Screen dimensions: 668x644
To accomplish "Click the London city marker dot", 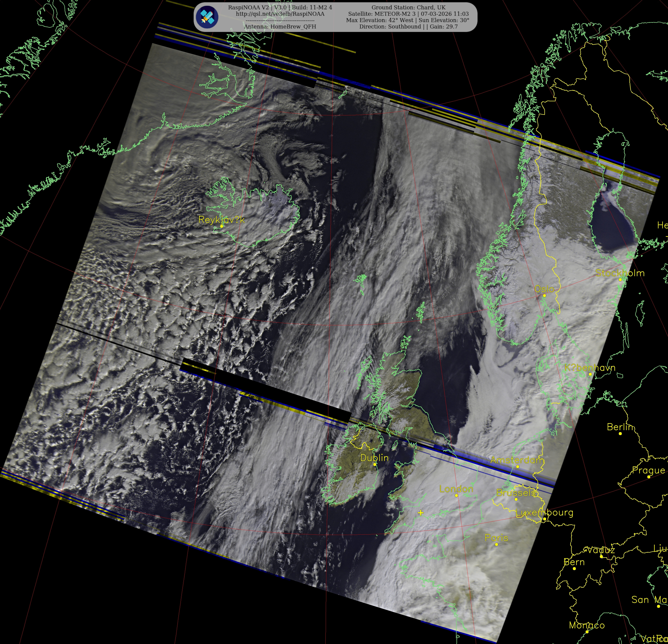I will (x=456, y=495).
